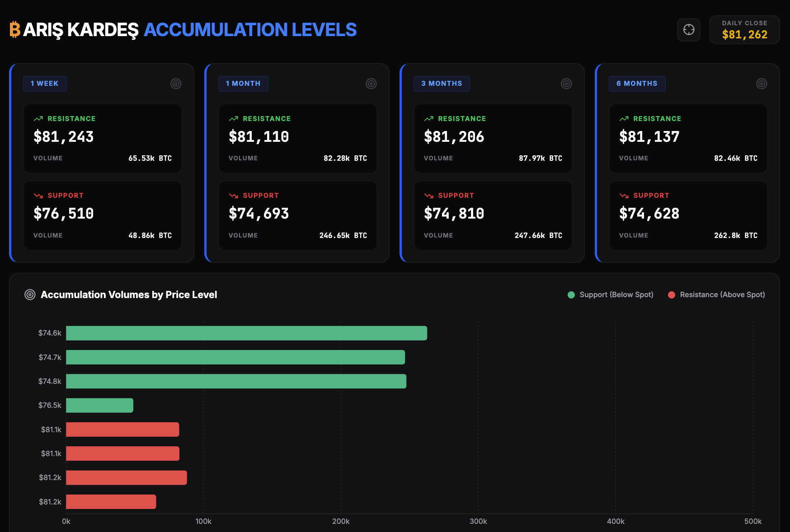Click the green trend-up icon in 3 Months resistance
The width and height of the screenshot is (790, 532).
point(429,119)
